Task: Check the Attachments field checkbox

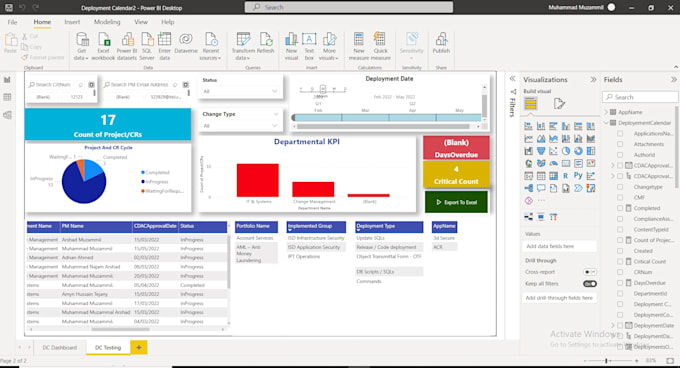Action: tap(620, 144)
